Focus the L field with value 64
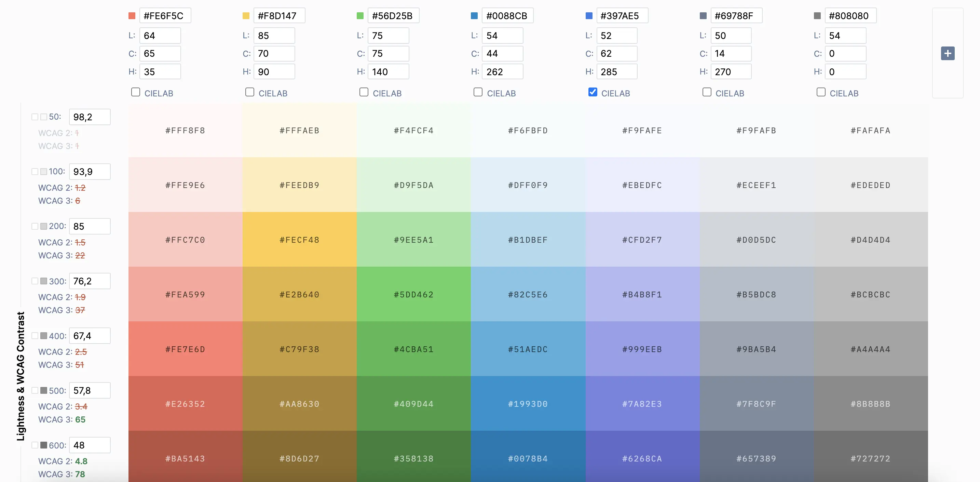This screenshot has height=482, width=980. (160, 36)
